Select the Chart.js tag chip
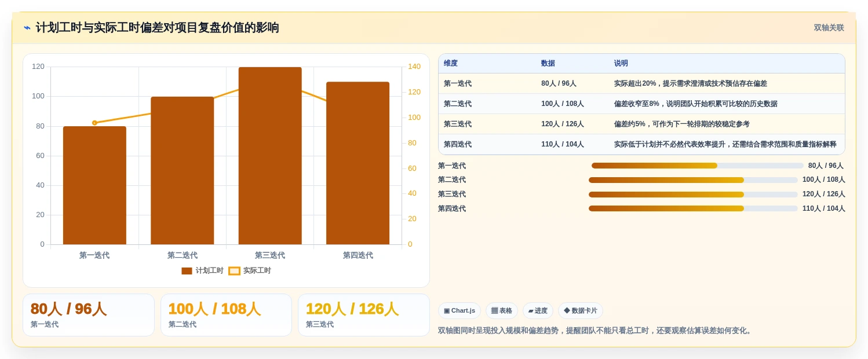Screen dimensions: 868x359 pos(459,311)
